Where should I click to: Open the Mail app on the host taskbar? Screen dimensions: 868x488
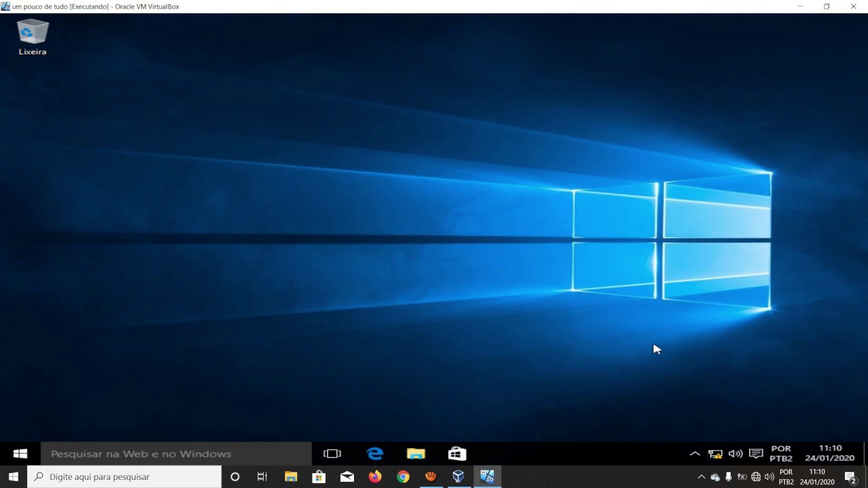[x=347, y=476]
